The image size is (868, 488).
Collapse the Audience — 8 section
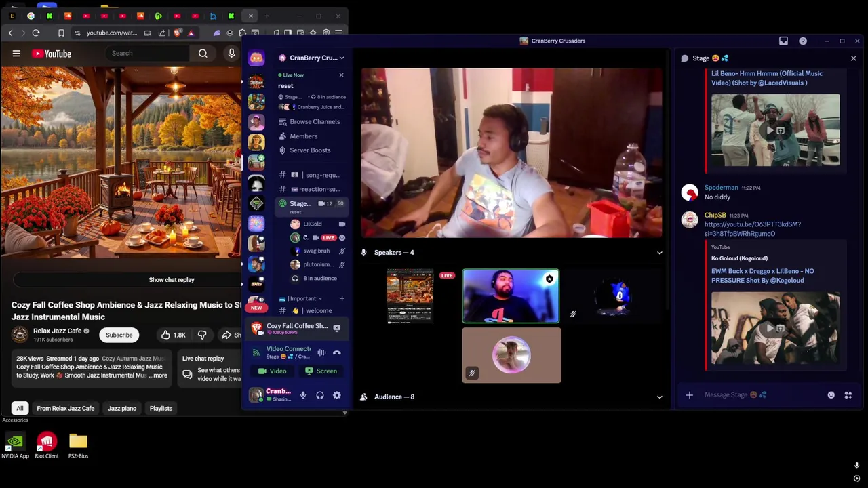659,397
